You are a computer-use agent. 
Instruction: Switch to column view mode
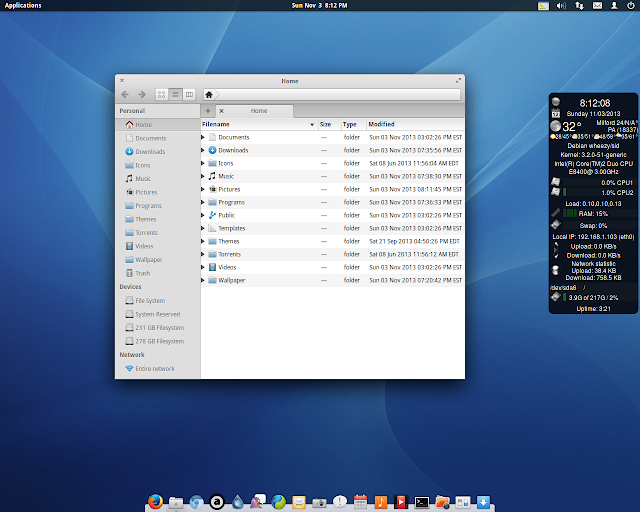(188, 94)
